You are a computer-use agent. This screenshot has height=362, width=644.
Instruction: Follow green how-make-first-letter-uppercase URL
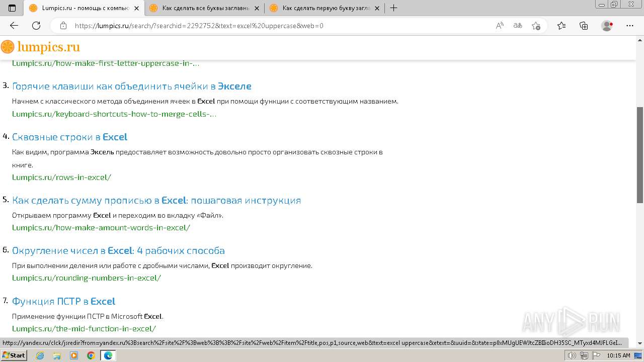tap(106, 63)
